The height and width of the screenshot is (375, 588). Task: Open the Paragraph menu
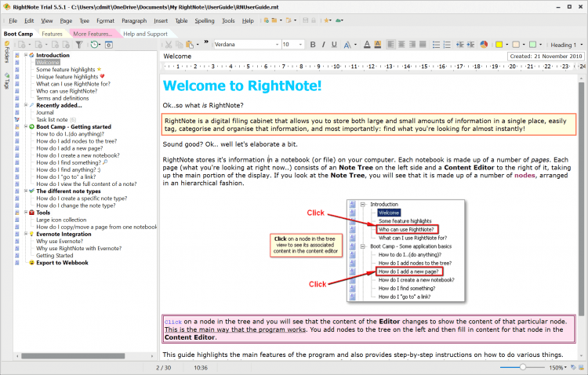[x=134, y=20]
